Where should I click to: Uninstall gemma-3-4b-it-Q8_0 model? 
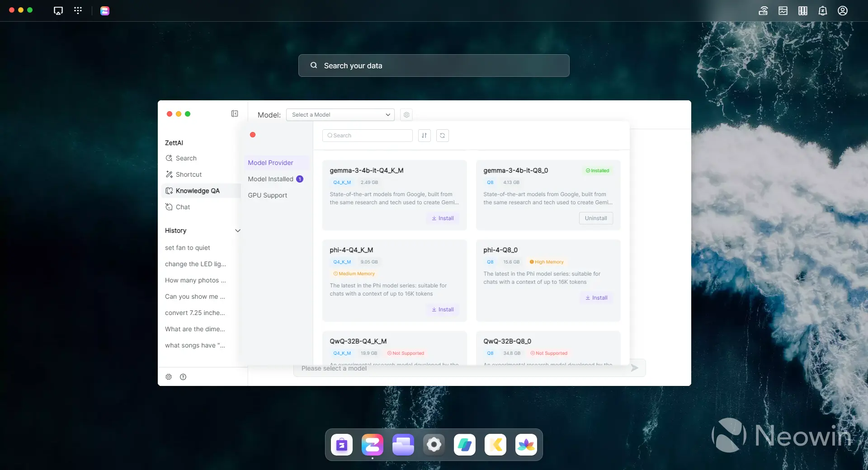click(596, 218)
